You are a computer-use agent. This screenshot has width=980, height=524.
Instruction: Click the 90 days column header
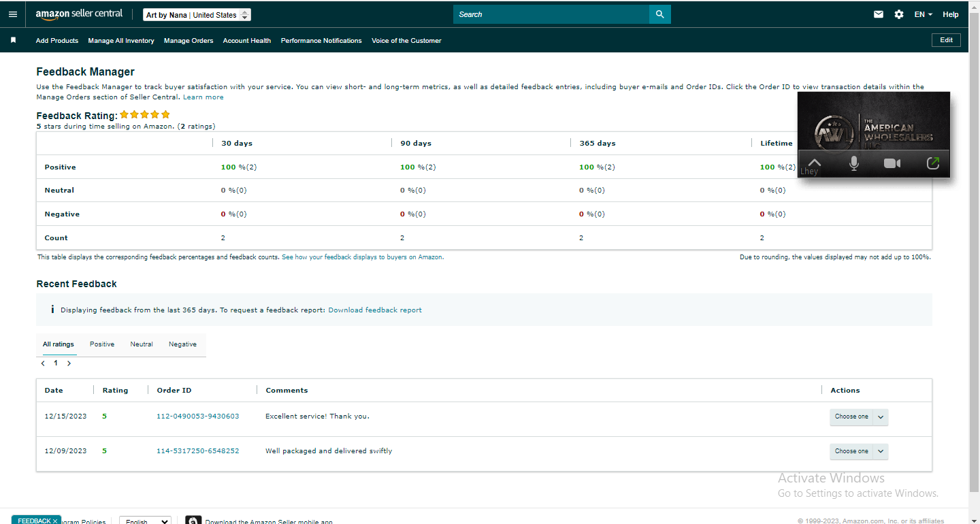[x=416, y=144]
